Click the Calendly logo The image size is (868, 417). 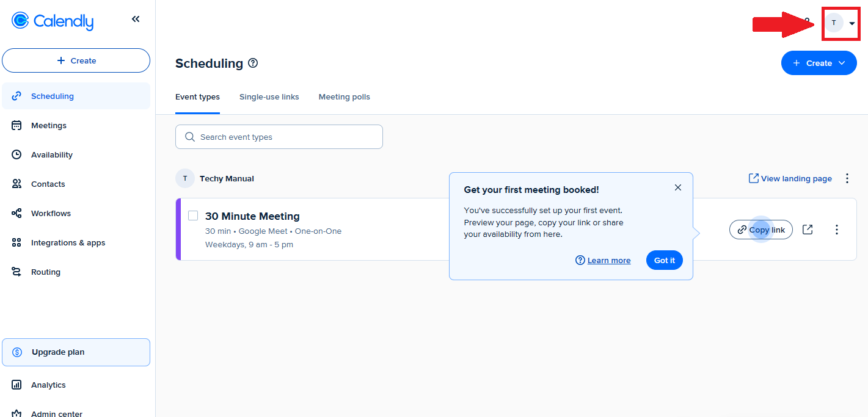(x=53, y=21)
